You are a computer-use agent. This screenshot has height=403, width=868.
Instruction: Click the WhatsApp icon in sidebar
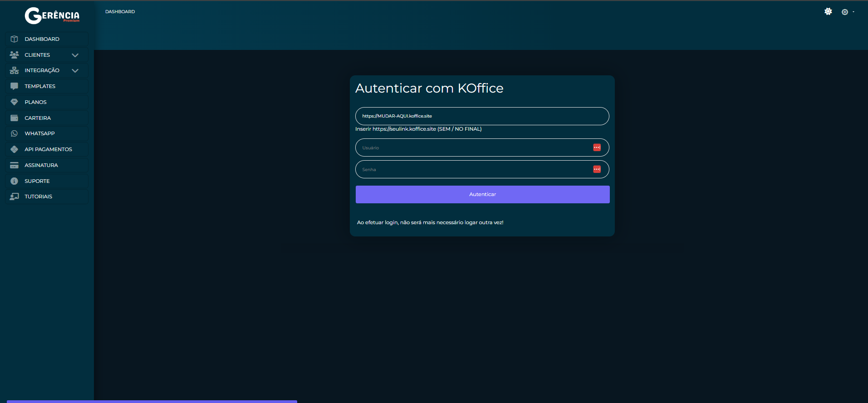[x=15, y=133]
